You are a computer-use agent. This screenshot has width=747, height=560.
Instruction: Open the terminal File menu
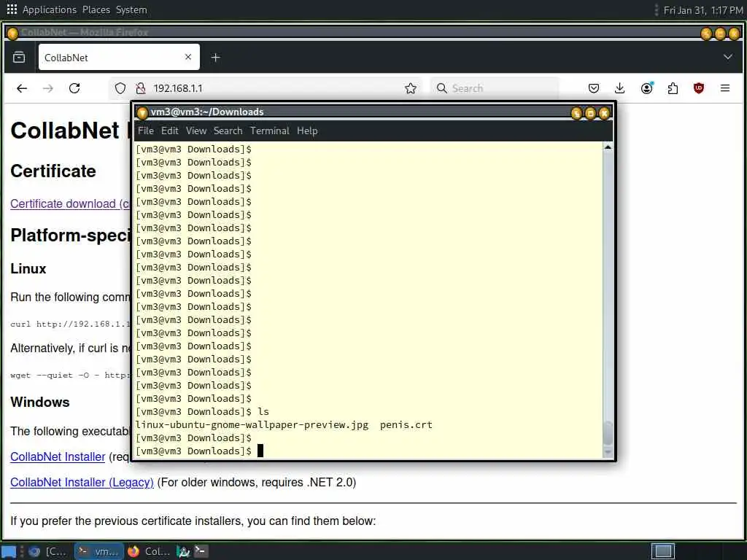click(146, 131)
